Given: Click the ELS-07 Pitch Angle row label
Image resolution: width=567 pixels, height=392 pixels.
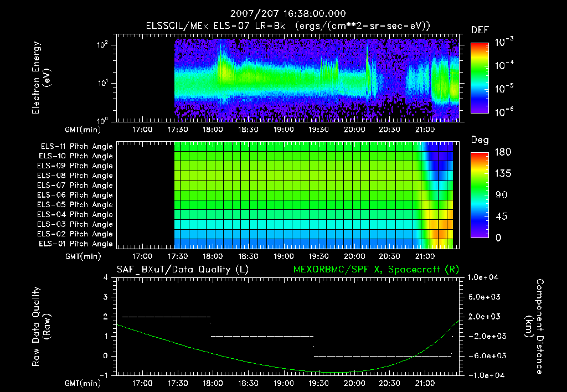Looking at the screenshot, I should tap(75, 185).
